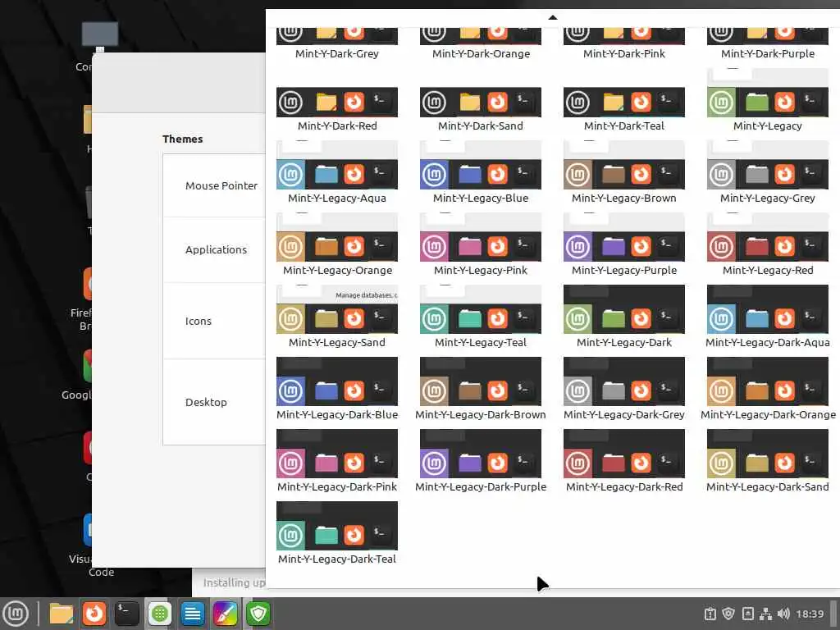Open the network connections tray icon

tap(765, 614)
